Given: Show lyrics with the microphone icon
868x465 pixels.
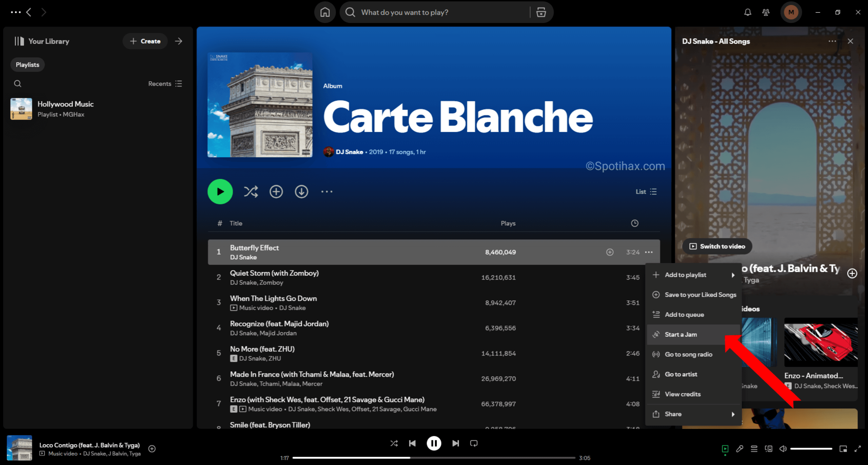Looking at the screenshot, I should pos(739,449).
